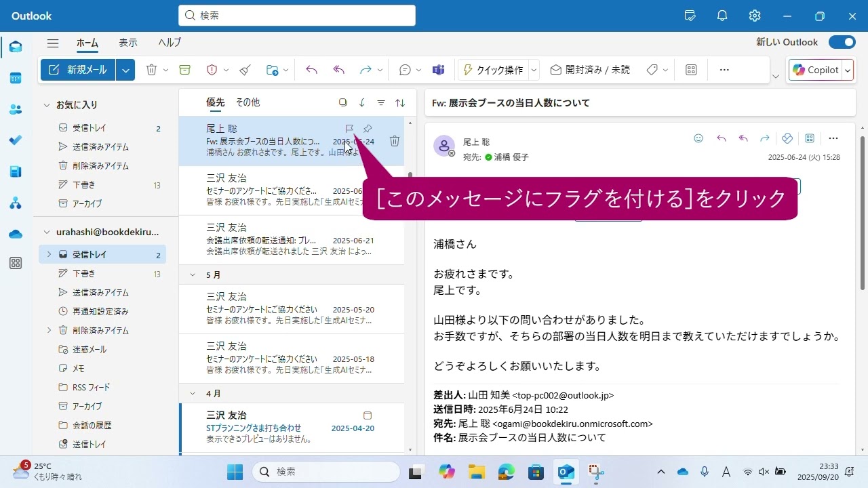Screen dimensions: 868x488
Task: Click the search box at top
Action: point(297,16)
